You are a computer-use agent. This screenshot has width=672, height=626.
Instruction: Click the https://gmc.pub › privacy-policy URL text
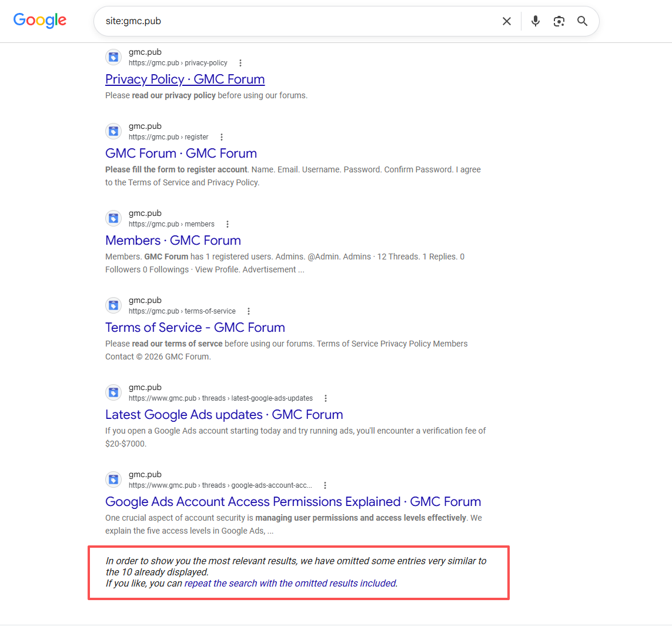coord(178,63)
